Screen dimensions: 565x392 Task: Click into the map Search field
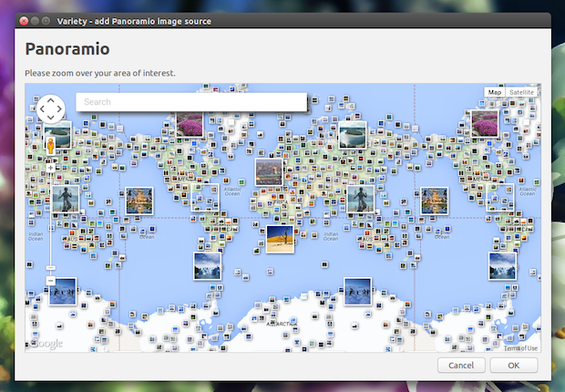pyautogui.click(x=191, y=102)
